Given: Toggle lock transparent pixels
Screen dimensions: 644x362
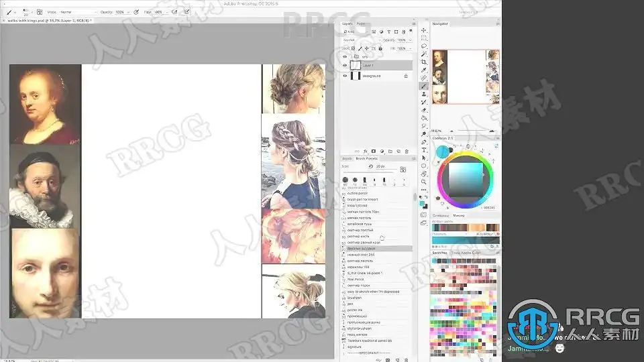Looking at the screenshot, I should coord(354,48).
